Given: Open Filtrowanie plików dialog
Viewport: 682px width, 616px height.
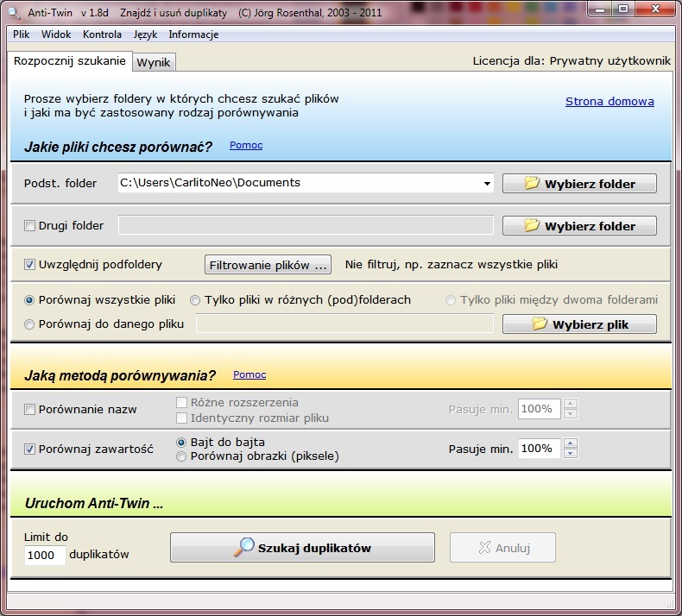Looking at the screenshot, I should point(268,265).
